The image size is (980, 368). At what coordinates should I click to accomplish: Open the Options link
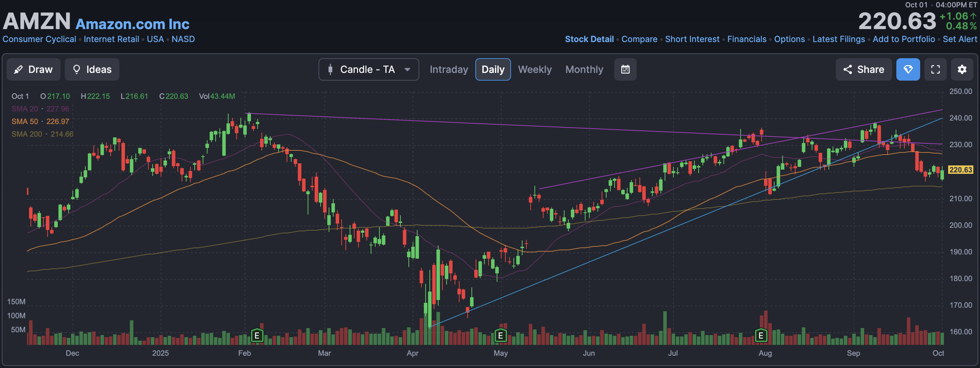pos(789,39)
